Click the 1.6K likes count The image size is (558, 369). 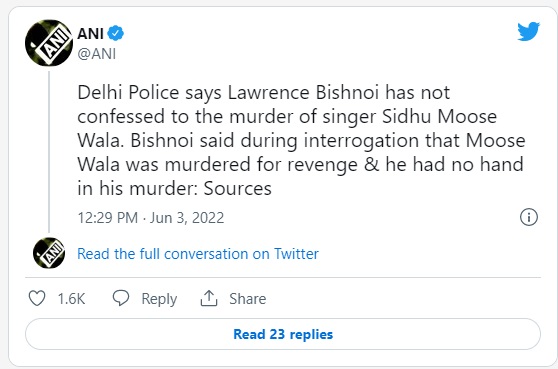tap(72, 299)
